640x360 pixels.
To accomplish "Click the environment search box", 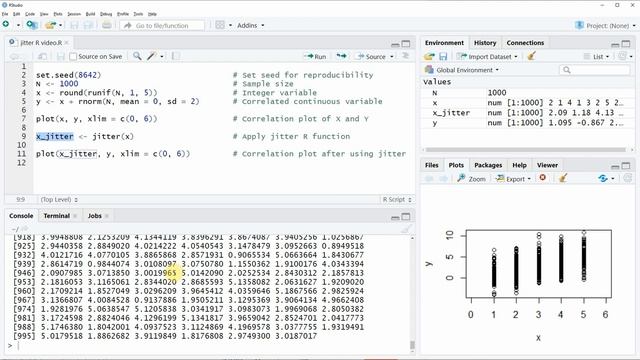I will 594,70.
